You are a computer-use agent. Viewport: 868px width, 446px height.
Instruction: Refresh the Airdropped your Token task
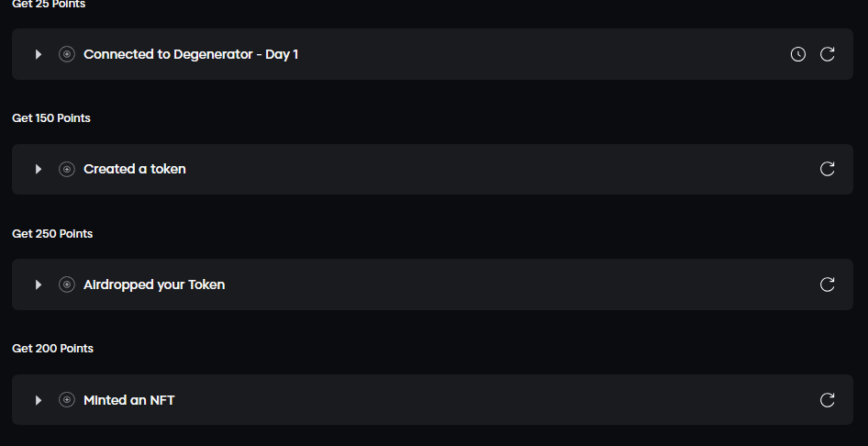coord(827,284)
